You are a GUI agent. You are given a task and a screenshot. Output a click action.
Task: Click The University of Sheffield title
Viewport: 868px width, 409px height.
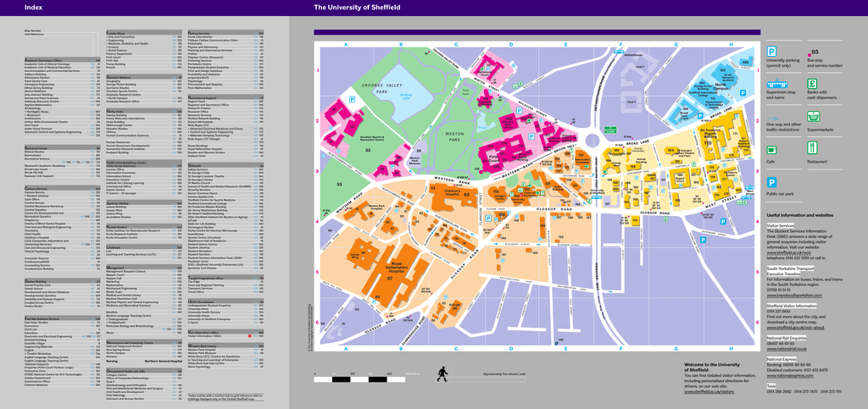(357, 8)
